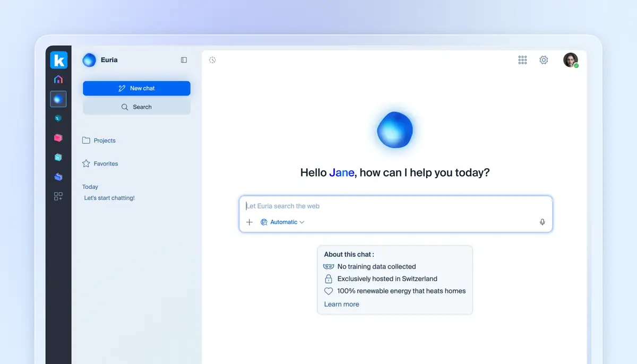
Task: Focus the 'Let Euria search the web' field
Action: (x=395, y=206)
